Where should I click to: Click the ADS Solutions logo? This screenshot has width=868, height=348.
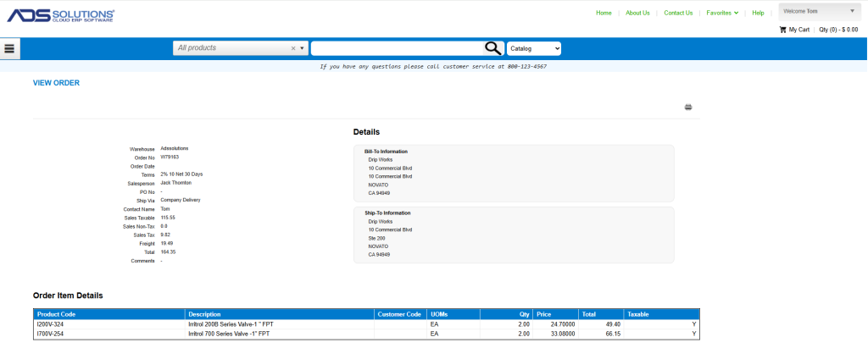pos(61,15)
